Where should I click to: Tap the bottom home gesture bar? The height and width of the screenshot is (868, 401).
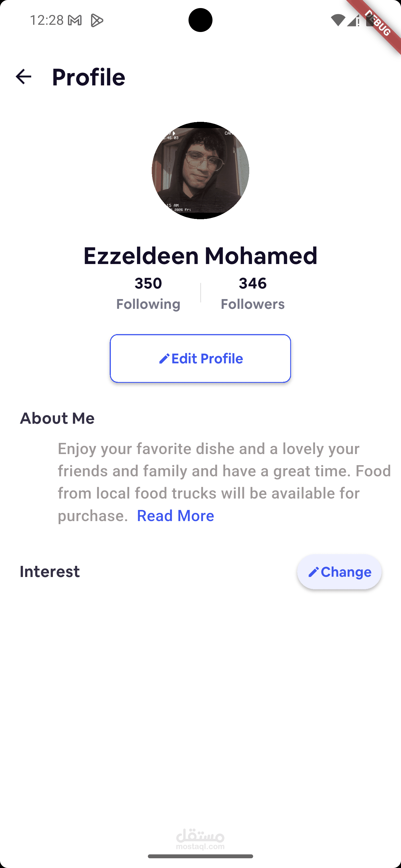[x=200, y=856]
